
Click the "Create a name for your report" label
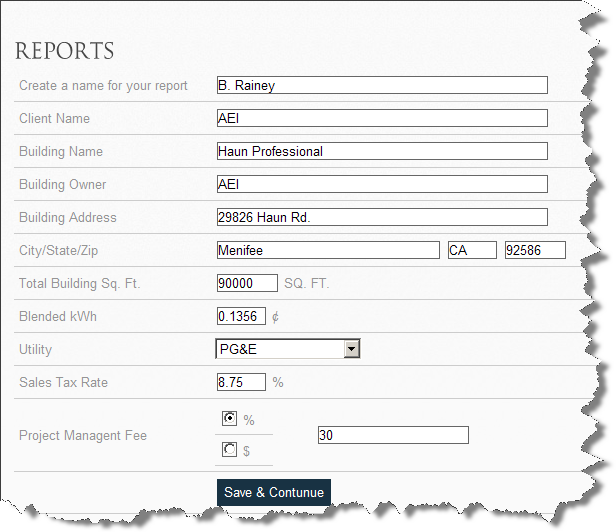tap(103, 86)
